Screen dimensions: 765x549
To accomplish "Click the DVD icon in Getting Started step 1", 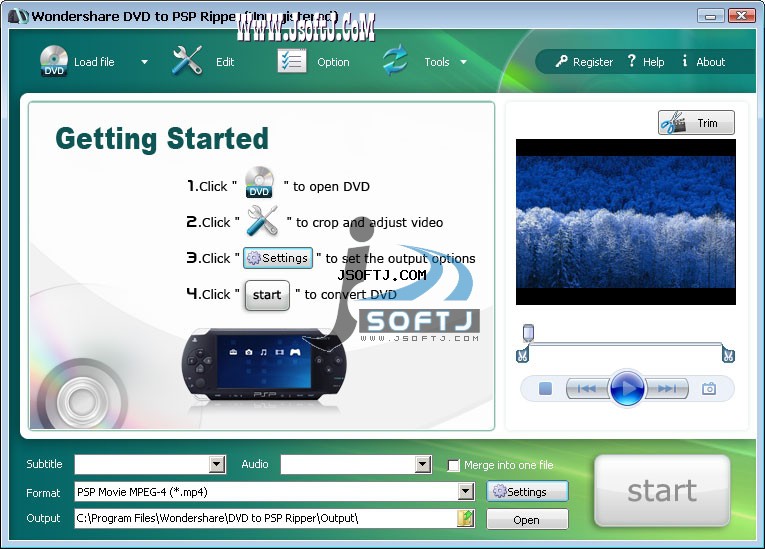I will click(x=259, y=182).
